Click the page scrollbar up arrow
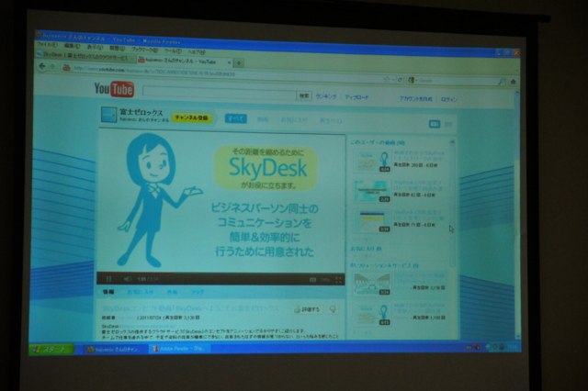588x391 pixels. 516,93
